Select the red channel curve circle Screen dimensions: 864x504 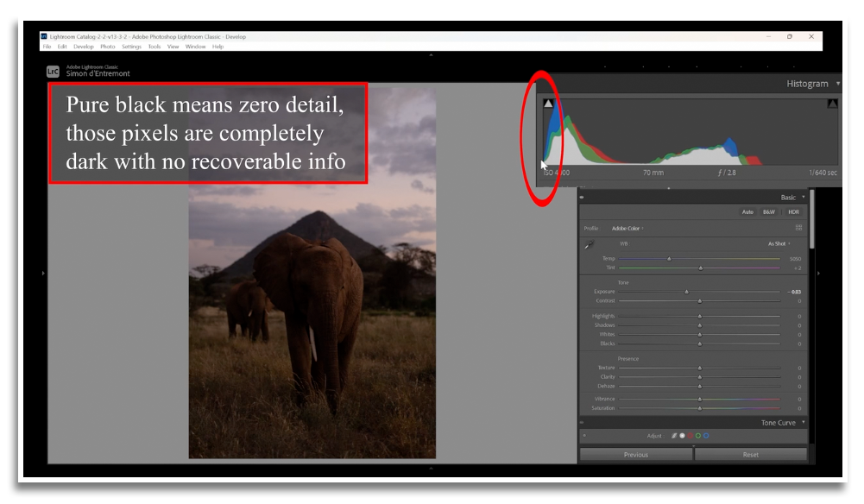(x=690, y=436)
